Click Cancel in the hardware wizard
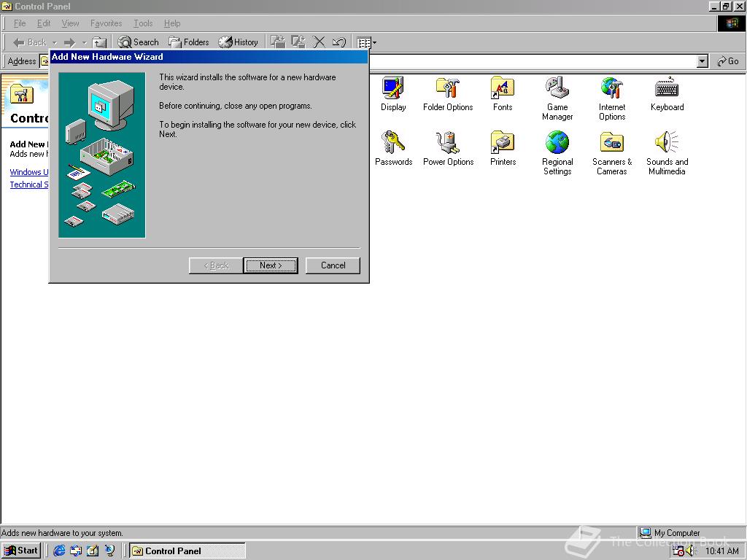Viewport: 747px width, 560px height. coord(333,265)
